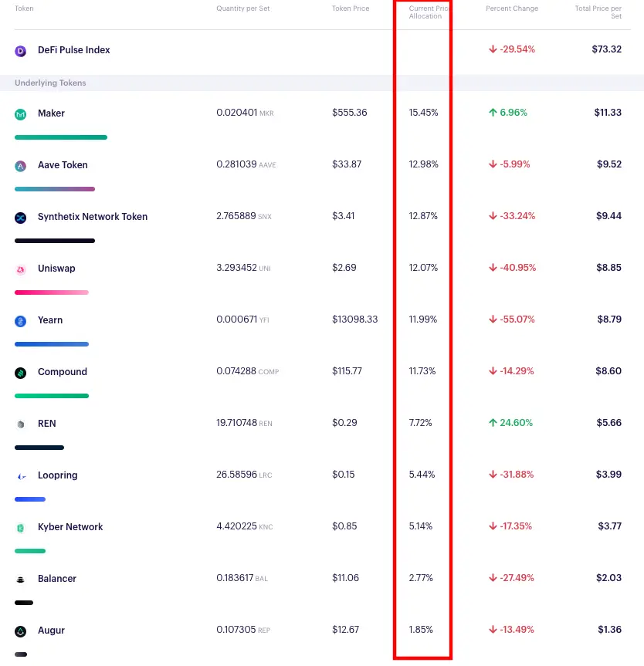This screenshot has height=666, width=644.
Task: Select the 0.281039 AAVE quantity
Action: pyautogui.click(x=246, y=164)
